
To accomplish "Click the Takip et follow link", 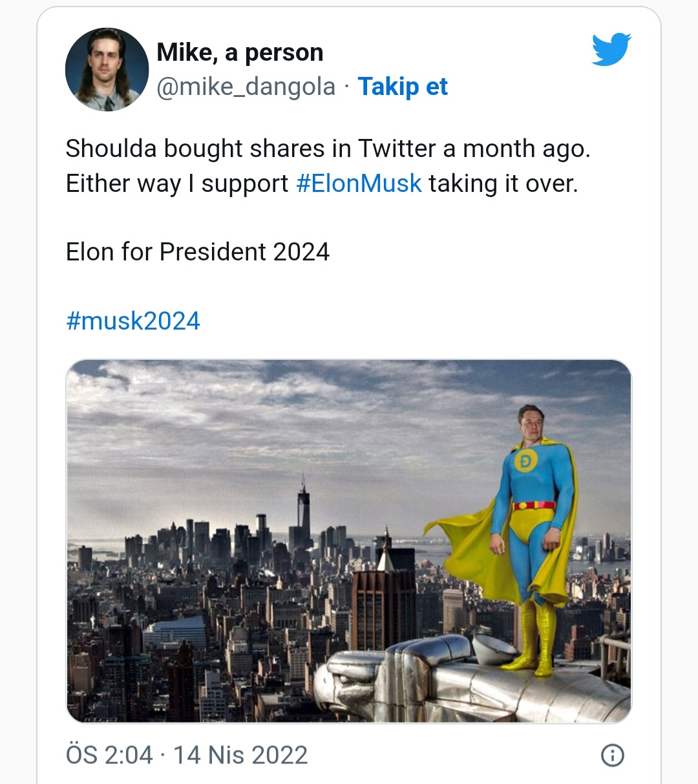I will (402, 87).
